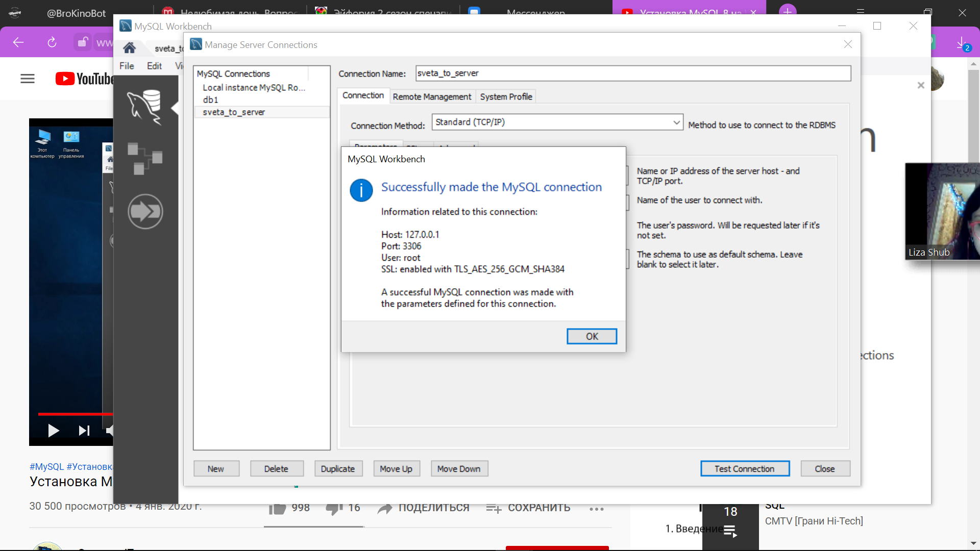Viewport: 980px width, 551px height.
Task: Click the Delete connection button
Action: point(277,469)
